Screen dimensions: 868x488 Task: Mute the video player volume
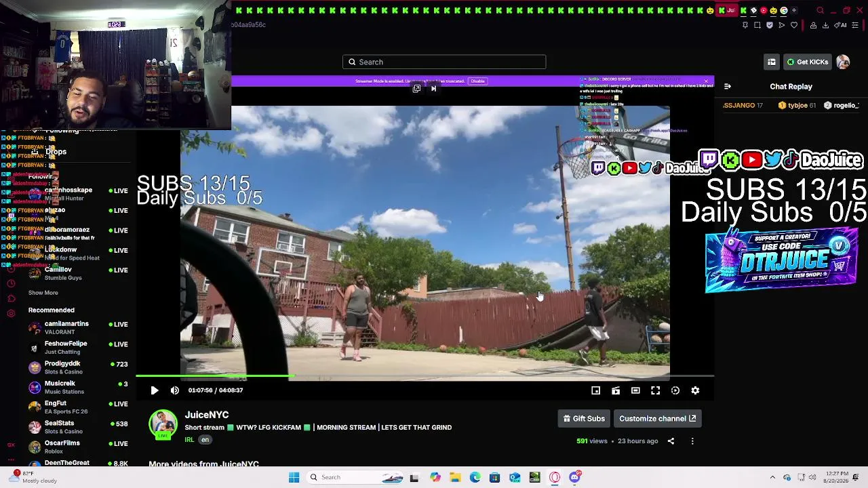click(175, 390)
